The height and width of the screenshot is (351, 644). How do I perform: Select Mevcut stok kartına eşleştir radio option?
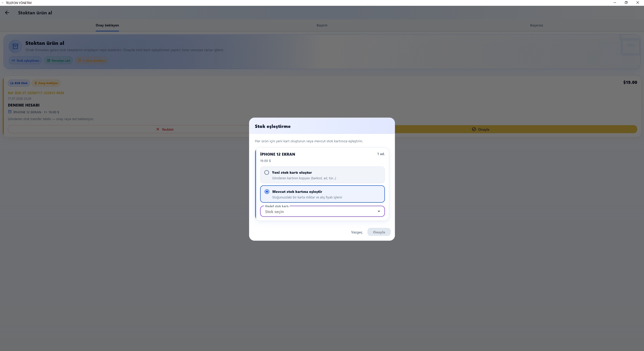322,194
